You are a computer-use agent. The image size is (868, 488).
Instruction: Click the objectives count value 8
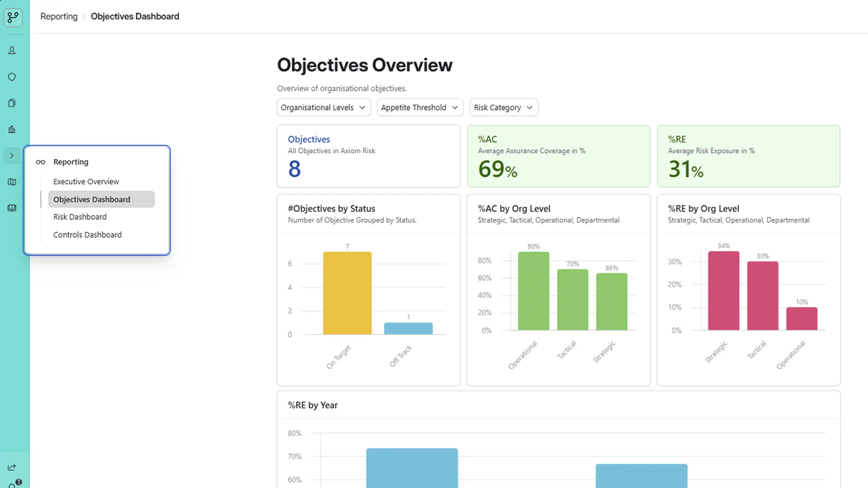coord(294,169)
